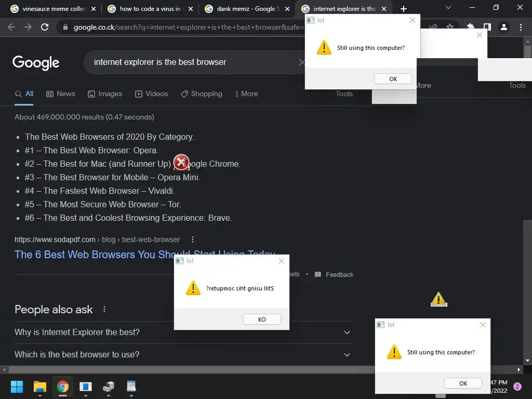Click the padlock site info icon
Screen dimensions: 532x399
coord(65,27)
